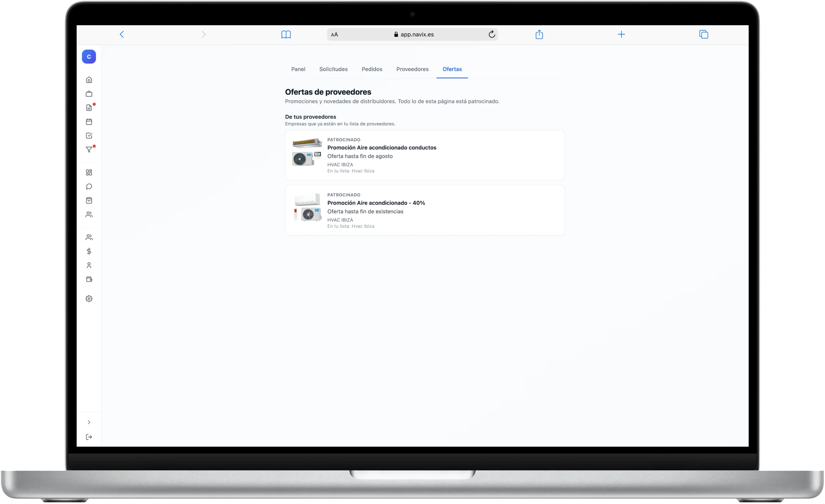Open the shopping bag icon in sidebar
The width and height of the screenshot is (825, 504).
(89, 201)
